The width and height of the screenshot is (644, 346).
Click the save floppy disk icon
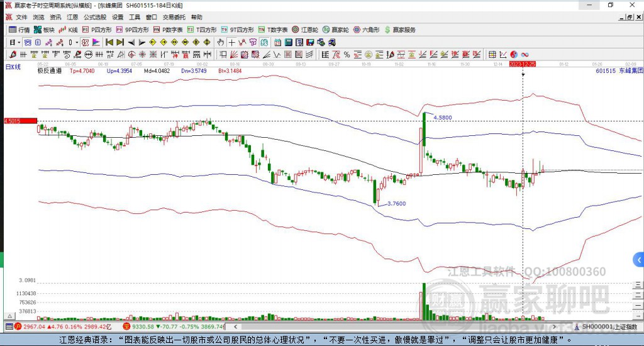pos(310,42)
